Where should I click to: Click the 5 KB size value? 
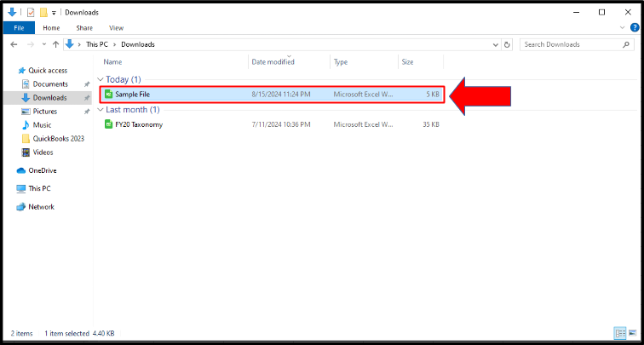433,95
